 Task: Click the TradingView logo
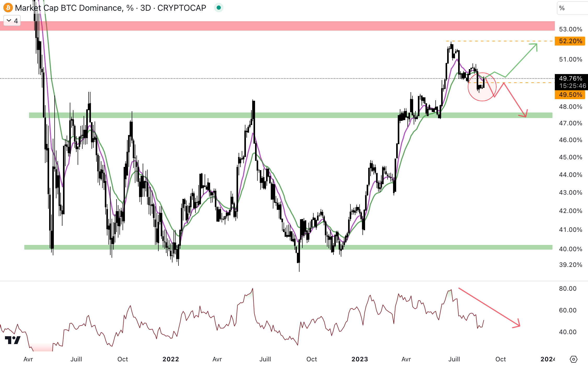tap(13, 340)
